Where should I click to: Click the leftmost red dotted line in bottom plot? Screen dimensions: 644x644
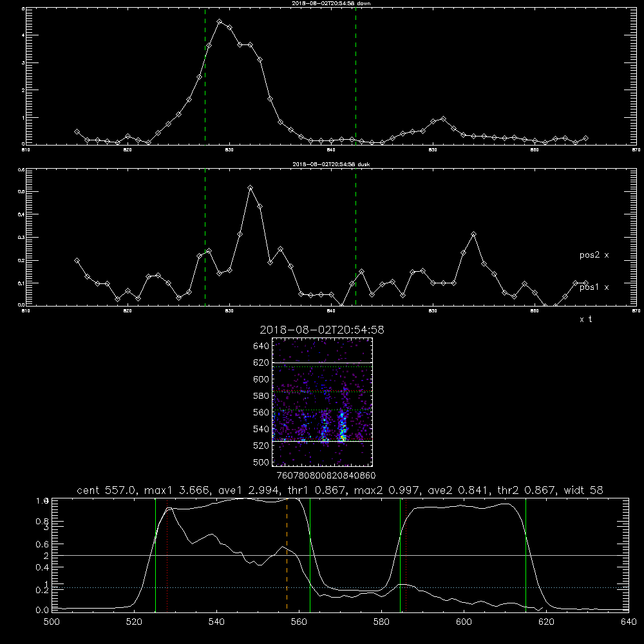[167, 555]
